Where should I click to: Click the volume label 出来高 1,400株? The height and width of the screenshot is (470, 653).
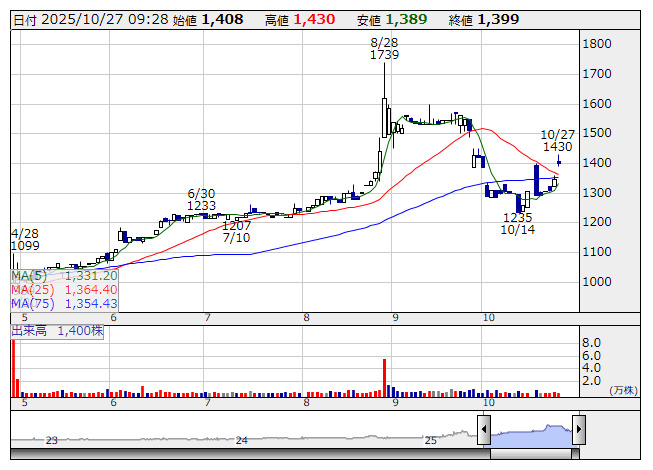click(57, 331)
